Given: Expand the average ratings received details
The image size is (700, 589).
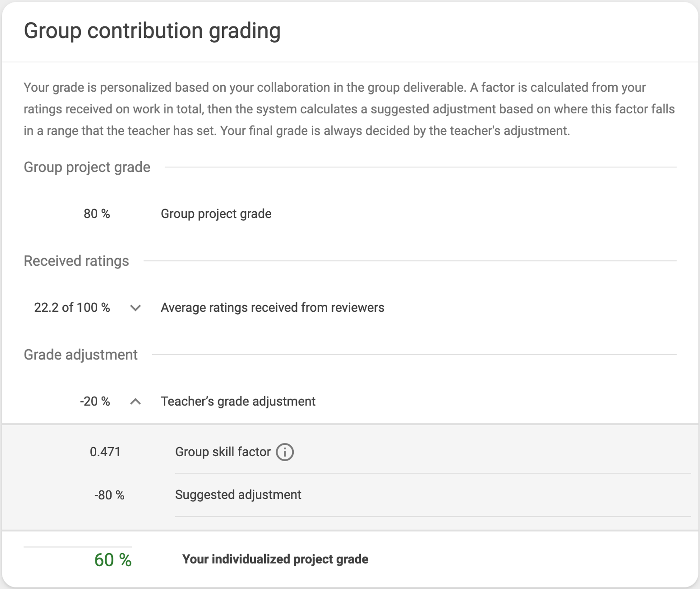Looking at the screenshot, I should (135, 308).
